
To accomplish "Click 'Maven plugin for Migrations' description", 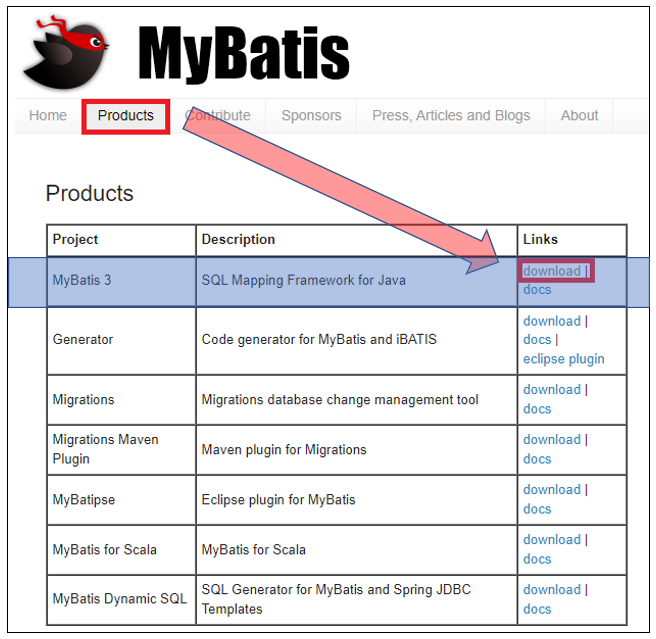I will pos(284,450).
